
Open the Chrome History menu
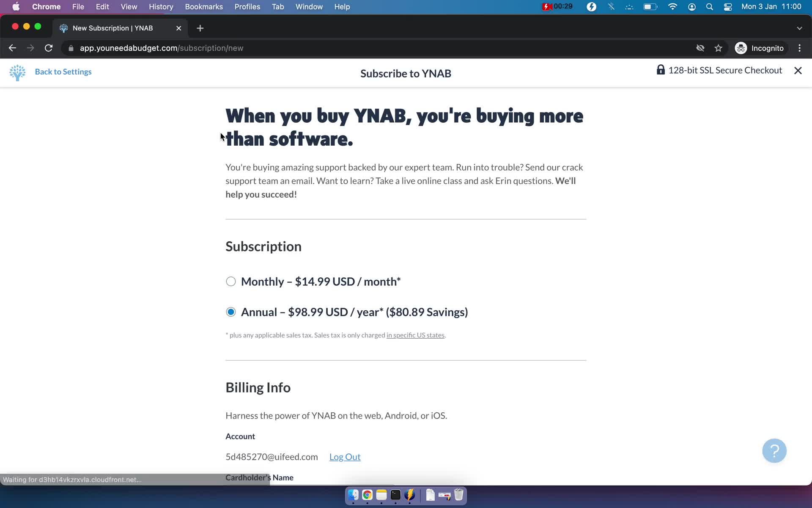tap(161, 6)
